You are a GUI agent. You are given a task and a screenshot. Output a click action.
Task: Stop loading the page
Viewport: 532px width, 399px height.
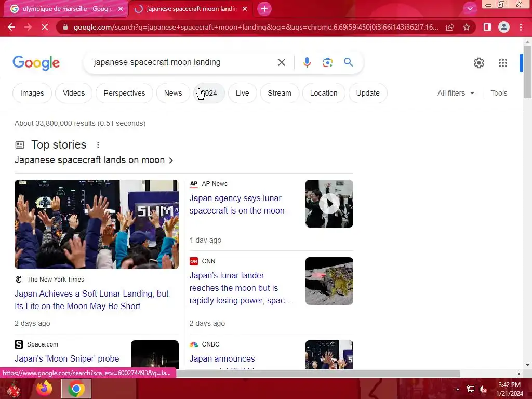45,27
